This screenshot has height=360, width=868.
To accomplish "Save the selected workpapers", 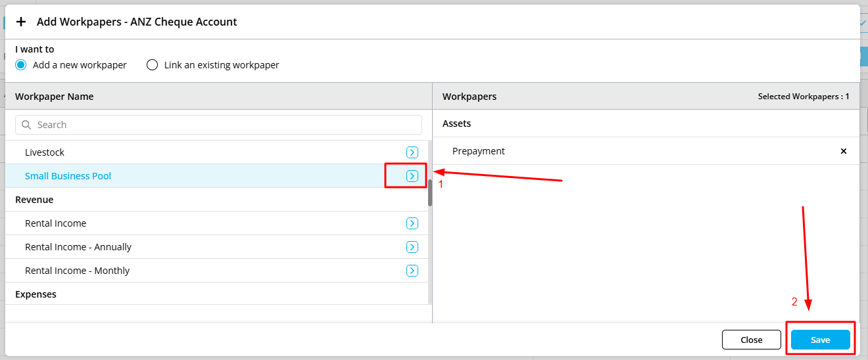I will [x=820, y=340].
